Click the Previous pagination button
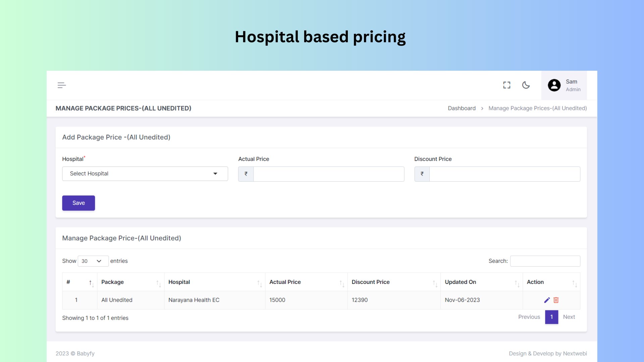Image resolution: width=644 pixels, height=362 pixels. pyautogui.click(x=529, y=316)
